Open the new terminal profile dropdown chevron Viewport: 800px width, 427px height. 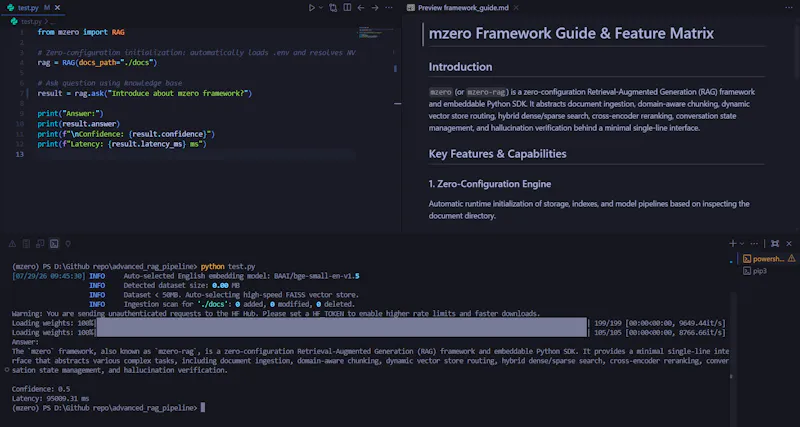point(742,243)
